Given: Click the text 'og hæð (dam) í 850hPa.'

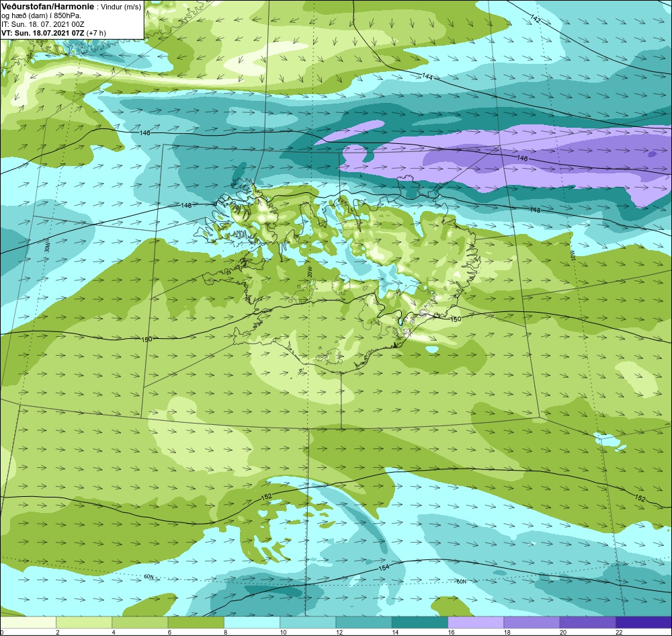Looking at the screenshot, I should click(41, 15).
